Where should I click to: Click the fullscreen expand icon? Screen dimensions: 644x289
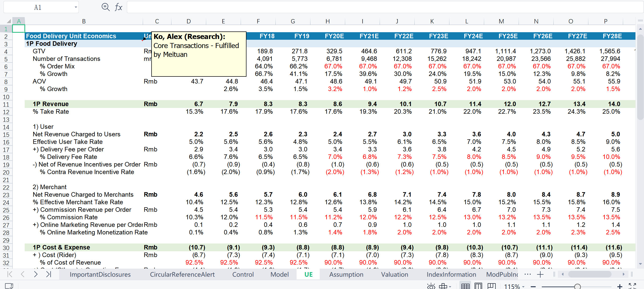point(632,286)
